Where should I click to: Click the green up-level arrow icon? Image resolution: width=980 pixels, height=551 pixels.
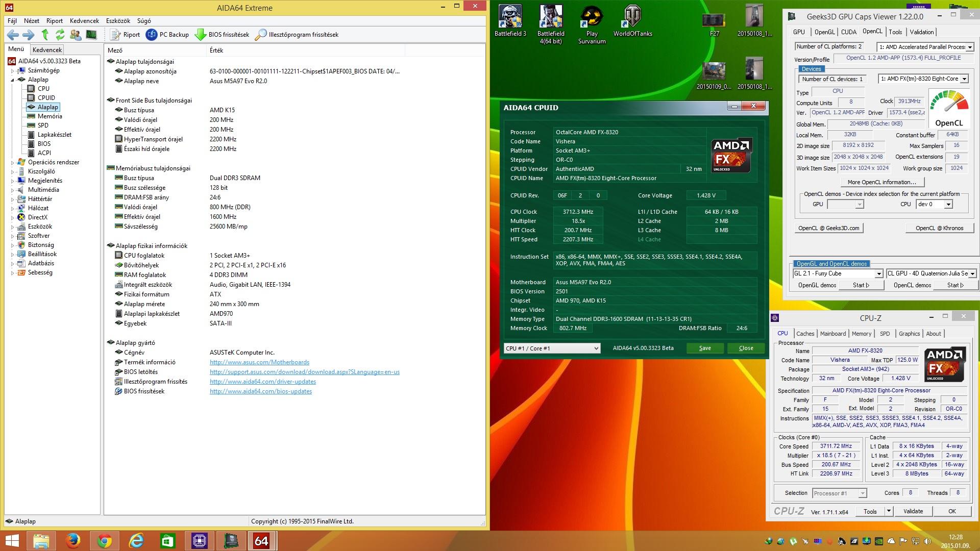pyautogui.click(x=45, y=35)
